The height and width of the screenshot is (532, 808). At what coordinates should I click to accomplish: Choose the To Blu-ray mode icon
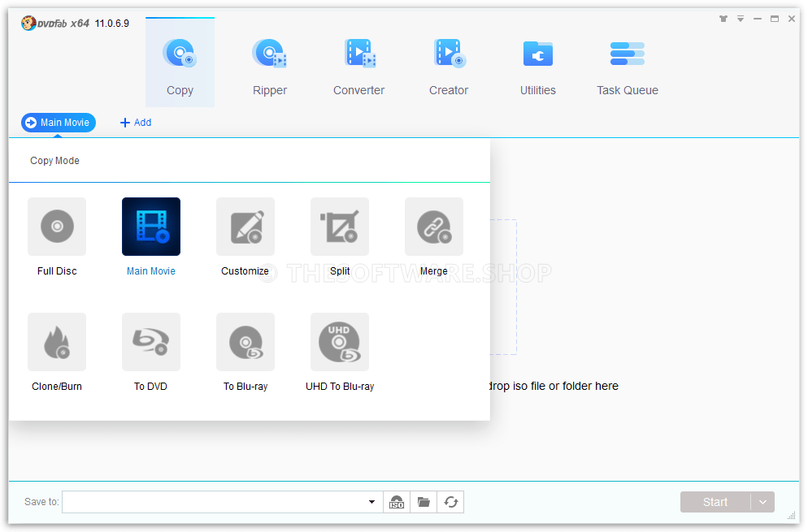coord(245,342)
